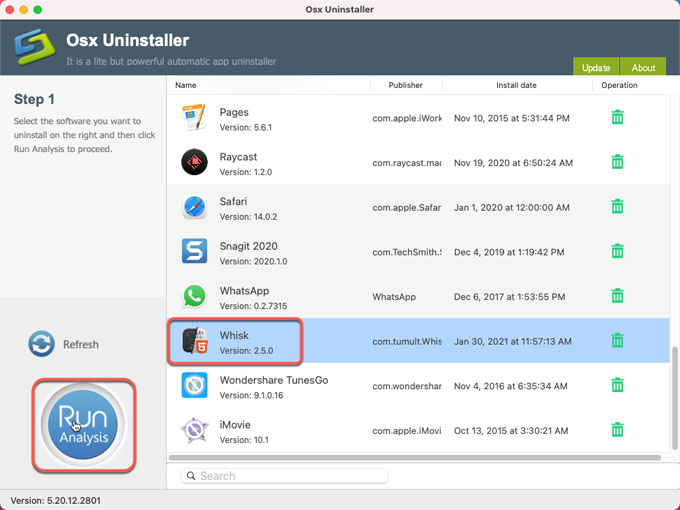Select the iMovie name text

pos(235,425)
